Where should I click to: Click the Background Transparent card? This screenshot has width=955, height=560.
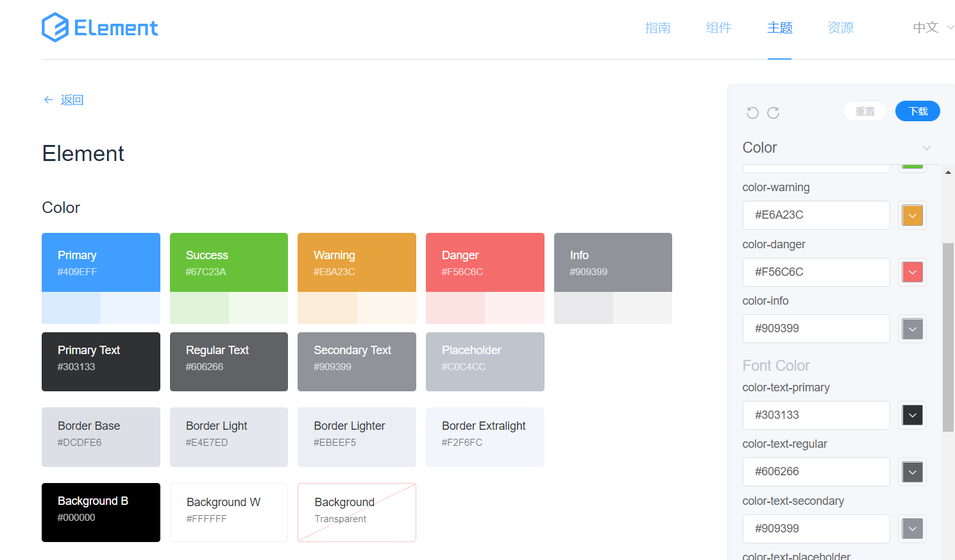(x=357, y=513)
